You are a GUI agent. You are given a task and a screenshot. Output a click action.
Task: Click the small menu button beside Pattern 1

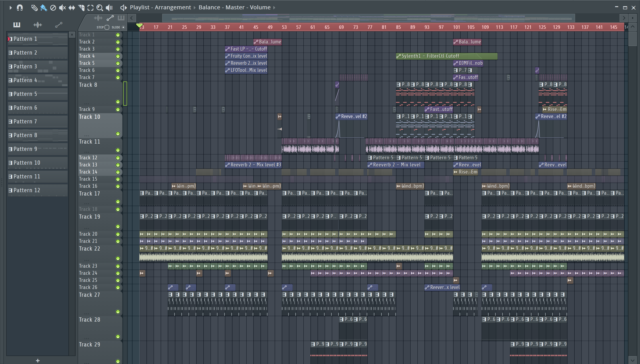pyautogui.click(x=72, y=34)
